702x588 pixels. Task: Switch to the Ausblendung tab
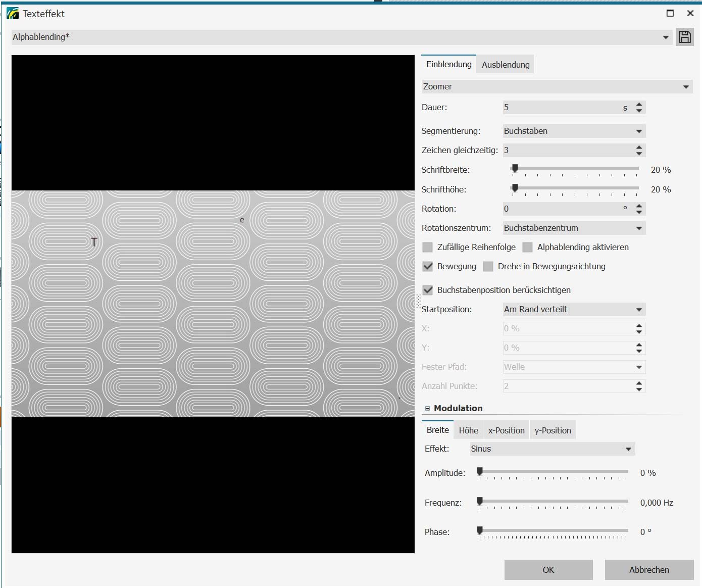[x=506, y=65]
